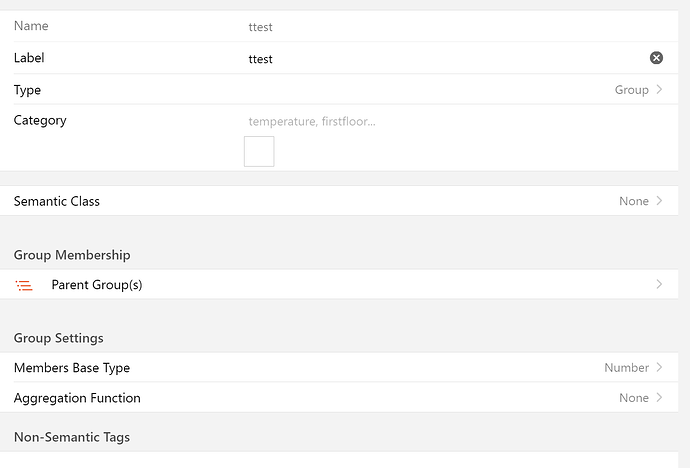Expand the Aggregation Function chevron
The width and height of the screenshot is (690, 468).
coord(659,398)
